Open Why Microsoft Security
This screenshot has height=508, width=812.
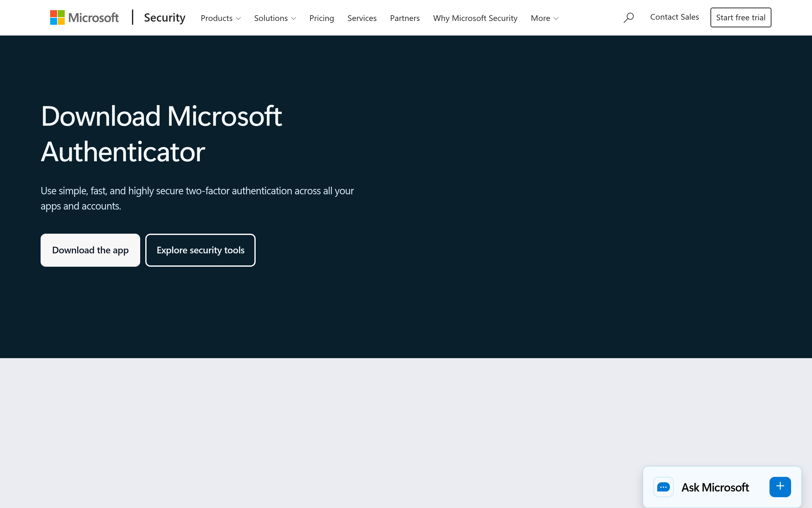coord(475,18)
